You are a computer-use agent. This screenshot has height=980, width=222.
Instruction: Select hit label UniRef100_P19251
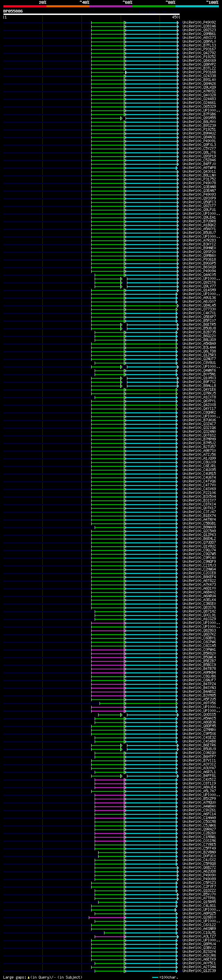(x=199, y=129)
